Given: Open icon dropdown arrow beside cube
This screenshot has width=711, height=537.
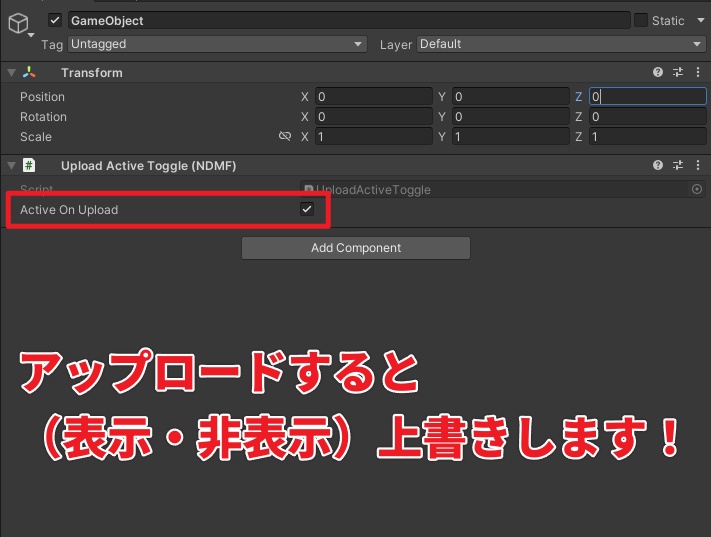Looking at the screenshot, I should pos(31,35).
